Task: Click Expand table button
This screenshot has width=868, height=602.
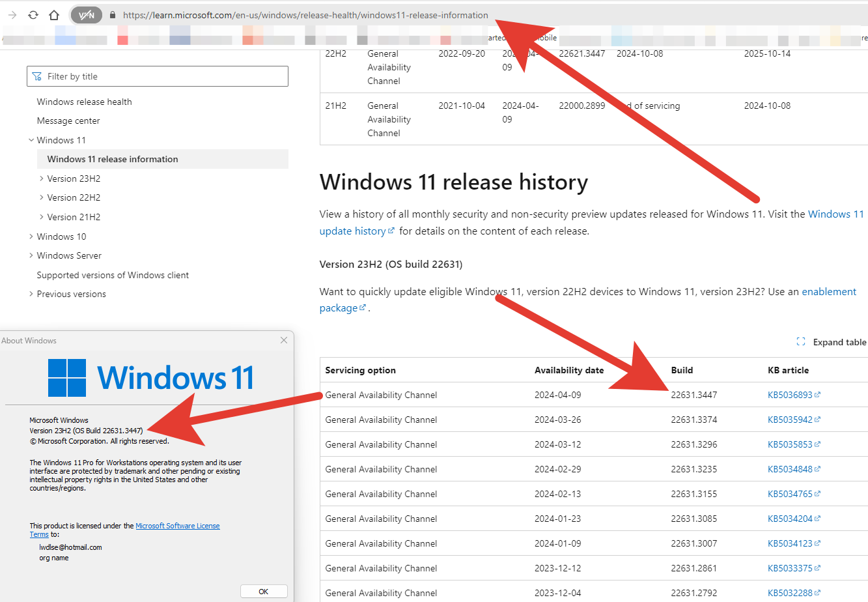Action: [x=831, y=342]
